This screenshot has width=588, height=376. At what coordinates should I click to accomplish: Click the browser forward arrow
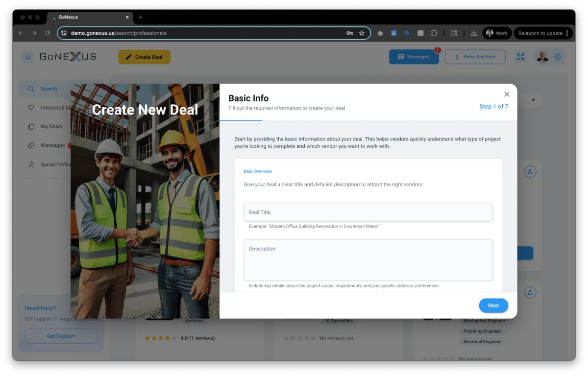pos(34,33)
